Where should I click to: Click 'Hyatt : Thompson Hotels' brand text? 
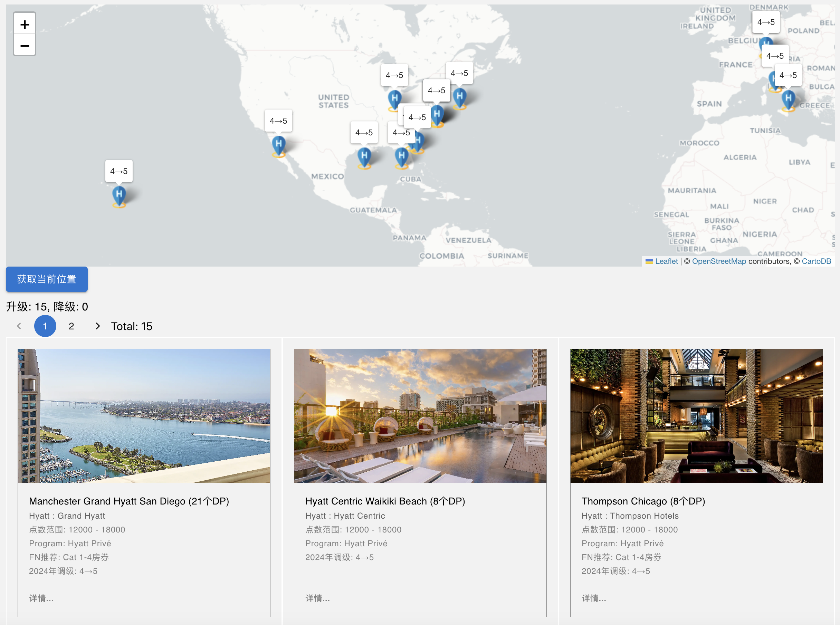(630, 516)
